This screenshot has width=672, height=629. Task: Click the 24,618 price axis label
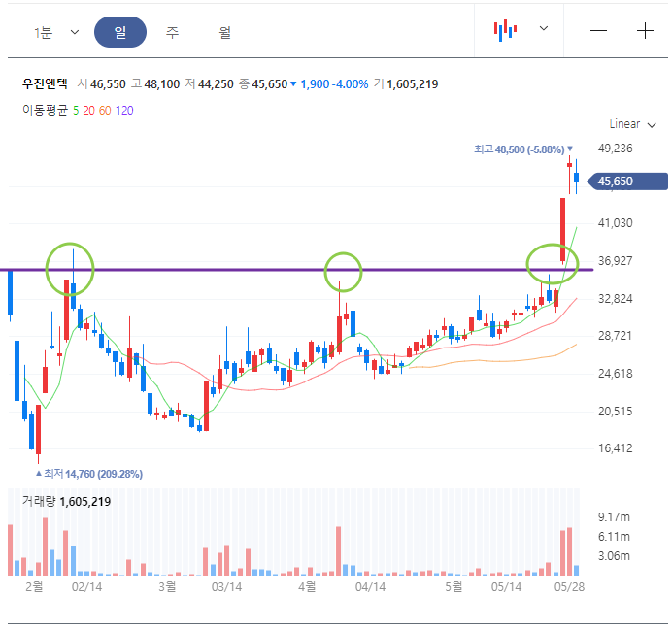pyautogui.click(x=615, y=373)
